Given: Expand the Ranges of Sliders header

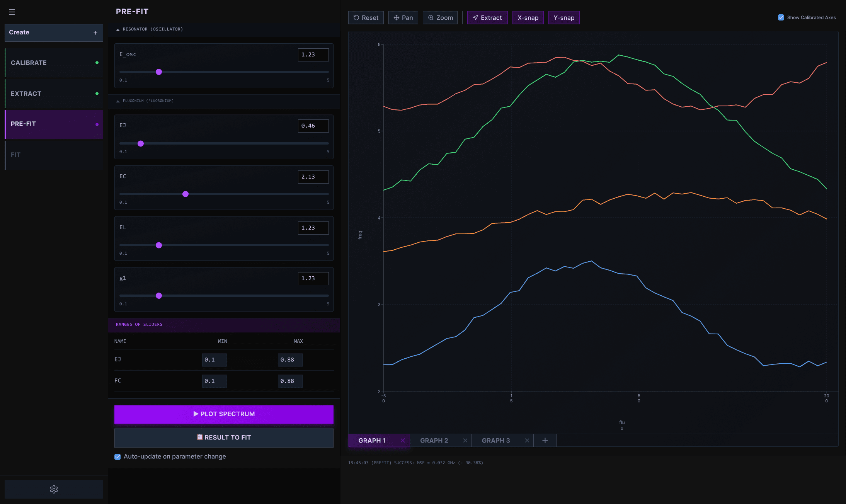Looking at the screenshot, I should click(x=139, y=325).
